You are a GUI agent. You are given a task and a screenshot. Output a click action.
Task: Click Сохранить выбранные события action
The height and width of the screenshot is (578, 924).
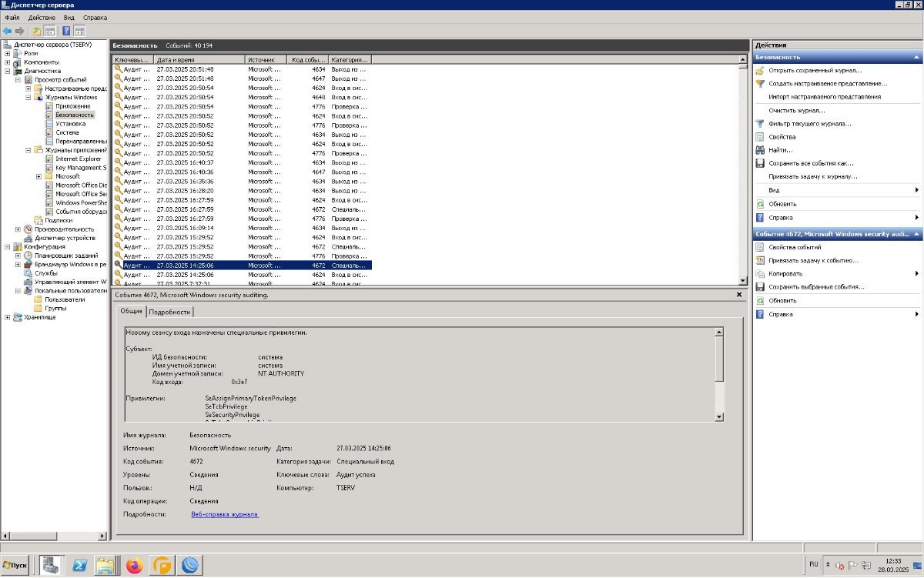pyautogui.click(x=816, y=286)
